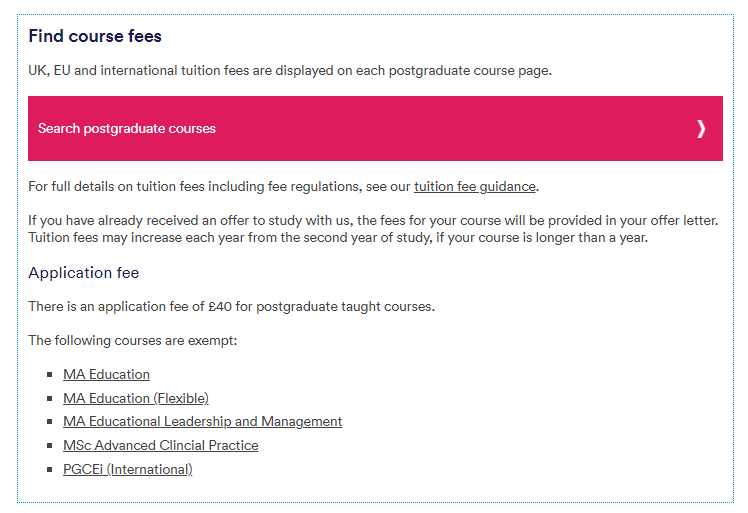Click bullet marker beside PGCEi (International)
This screenshot has height=513, width=748.
(50, 470)
